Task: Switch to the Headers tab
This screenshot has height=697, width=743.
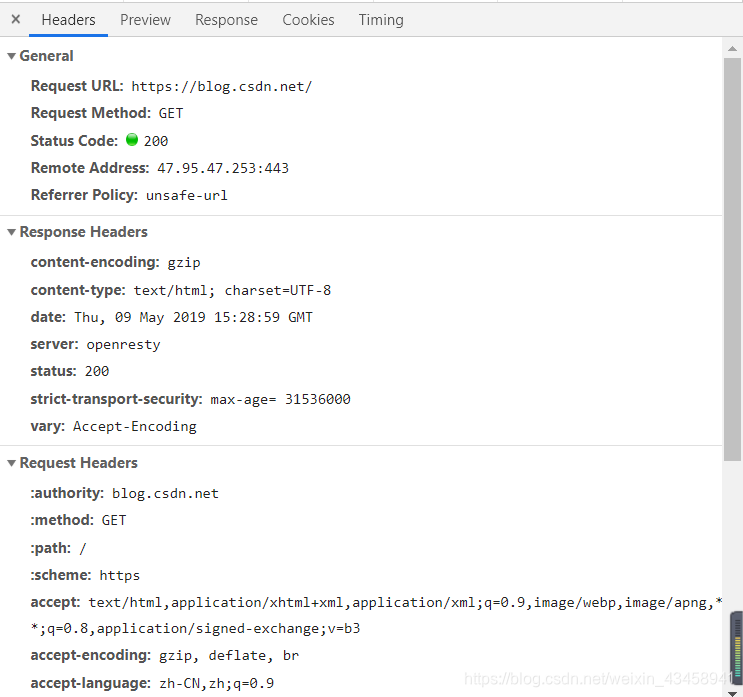Action: (x=68, y=20)
